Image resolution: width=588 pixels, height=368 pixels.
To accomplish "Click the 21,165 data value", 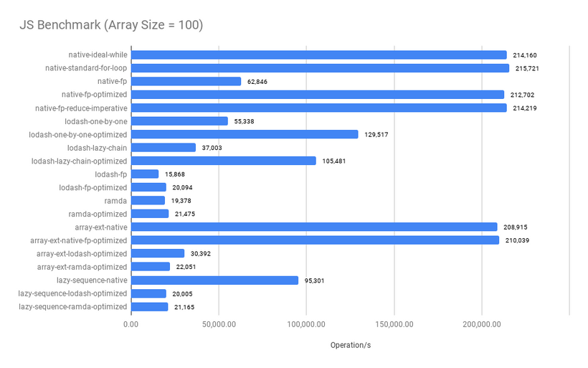I will point(184,307).
